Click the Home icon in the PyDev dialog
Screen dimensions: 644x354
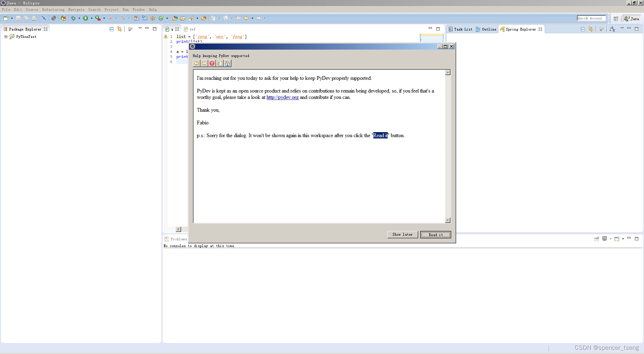(227, 63)
